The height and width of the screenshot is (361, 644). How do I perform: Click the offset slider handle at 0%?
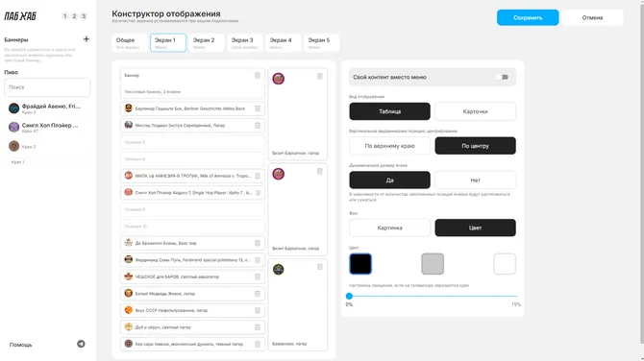pyautogui.click(x=349, y=296)
